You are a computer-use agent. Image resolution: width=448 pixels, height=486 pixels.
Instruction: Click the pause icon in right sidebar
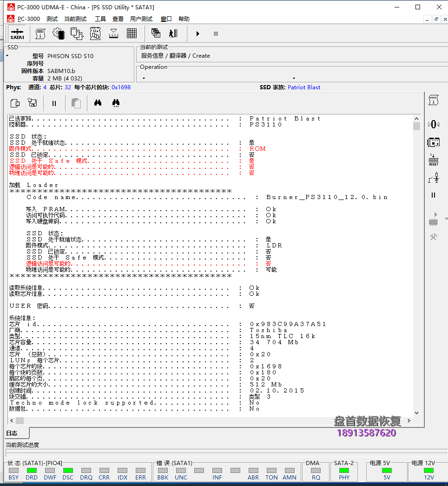pyautogui.click(x=434, y=195)
